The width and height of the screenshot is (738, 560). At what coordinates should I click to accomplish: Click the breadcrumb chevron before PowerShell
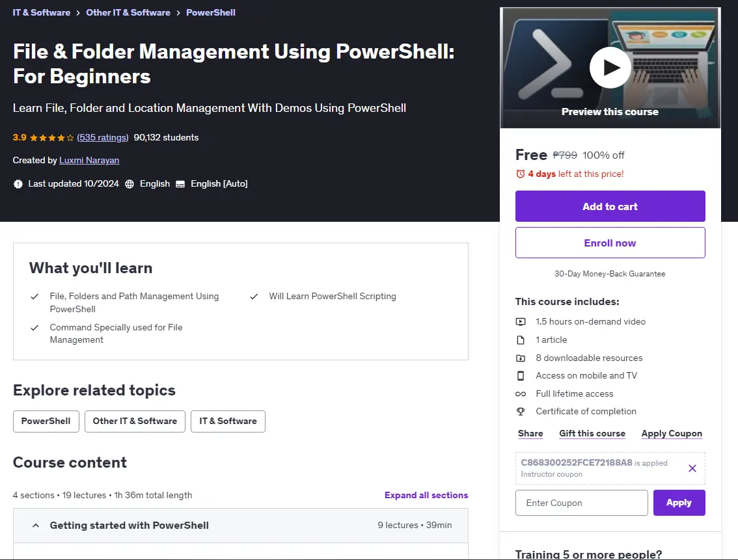tap(178, 13)
